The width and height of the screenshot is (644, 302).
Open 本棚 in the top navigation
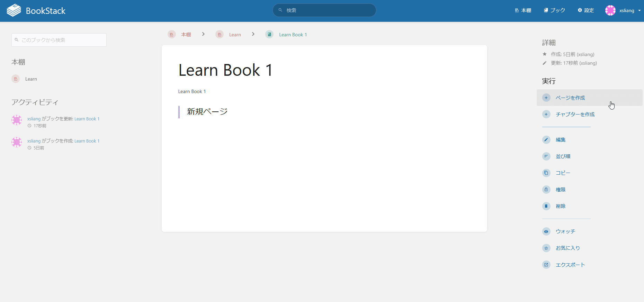point(523,10)
